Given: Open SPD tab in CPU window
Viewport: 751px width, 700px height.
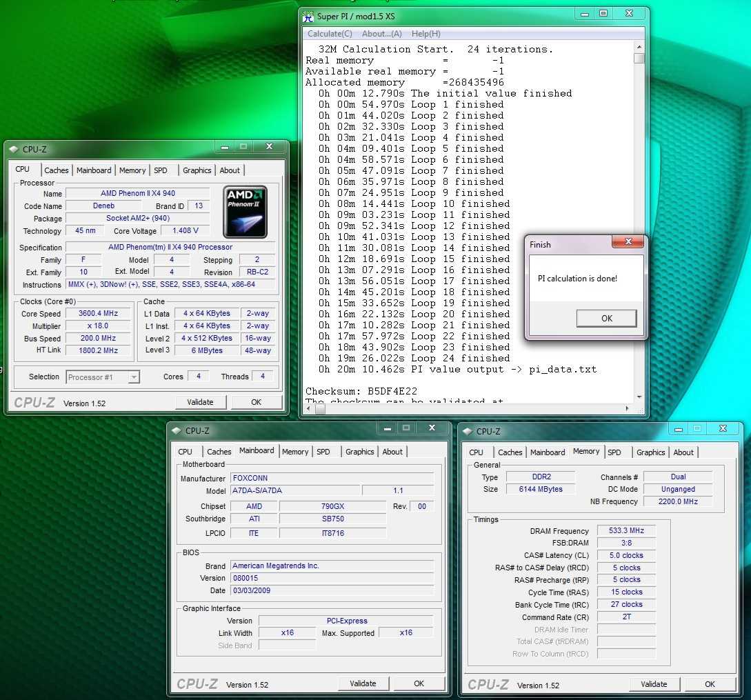Looking at the screenshot, I should point(161,170).
